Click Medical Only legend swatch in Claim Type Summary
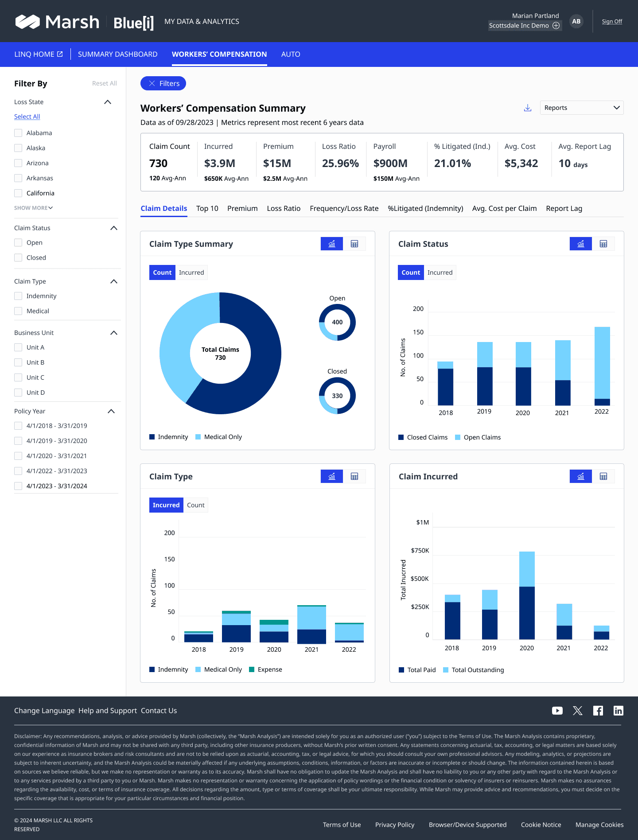Viewport: 638px width, 840px height. click(198, 437)
